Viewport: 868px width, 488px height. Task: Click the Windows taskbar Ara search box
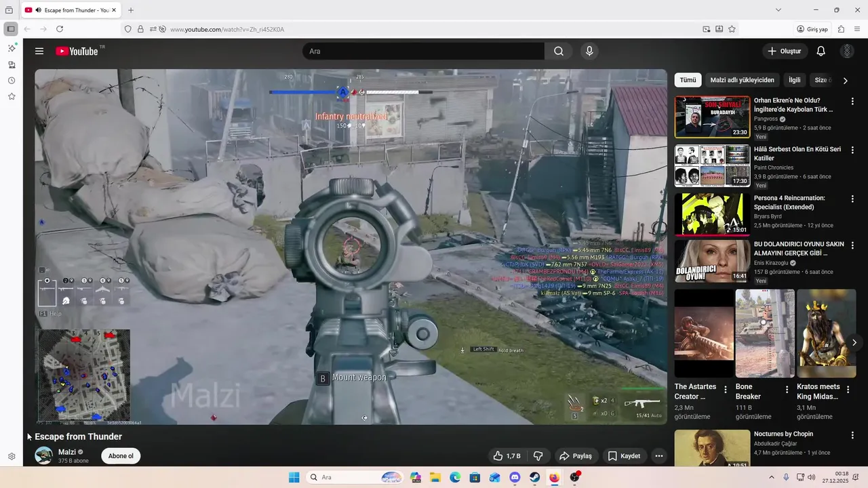(355, 477)
